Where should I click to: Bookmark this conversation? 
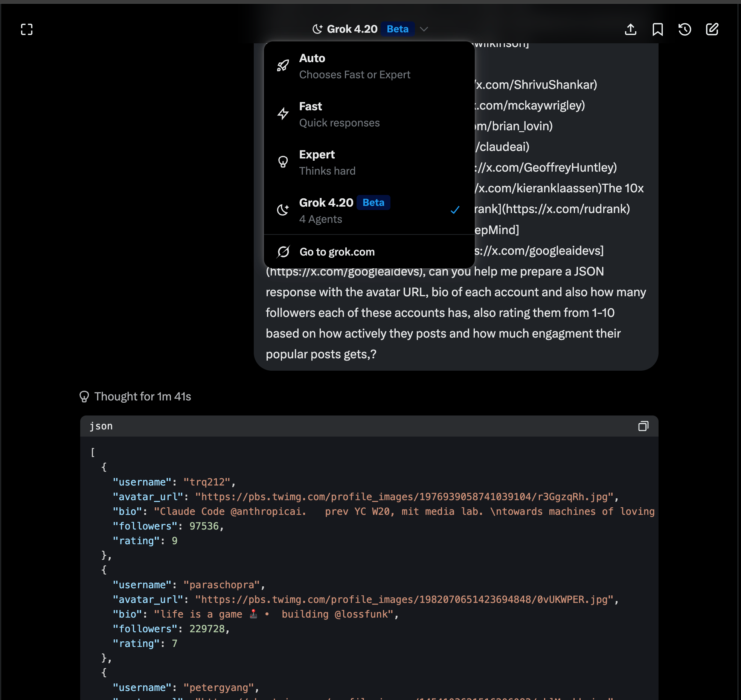657,29
